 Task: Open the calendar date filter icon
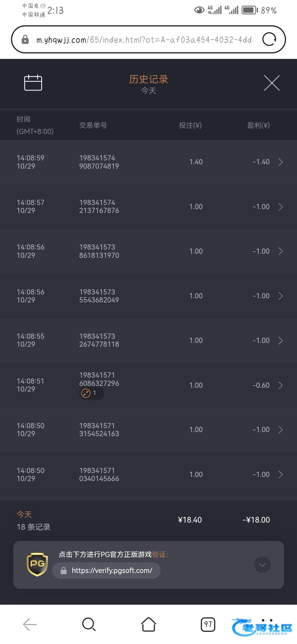[x=33, y=83]
